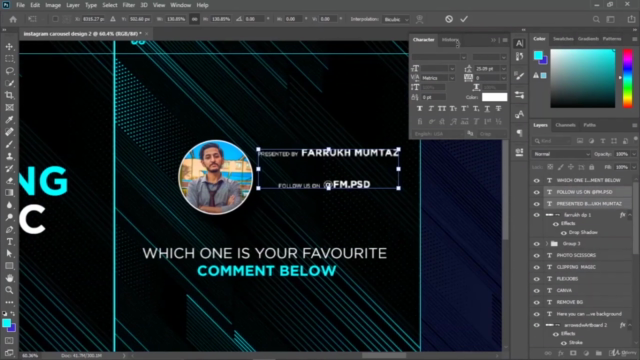Image resolution: width=640 pixels, height=360 pixels.
Task: Switch to warp mode icon
Action: tap(419, 19)
